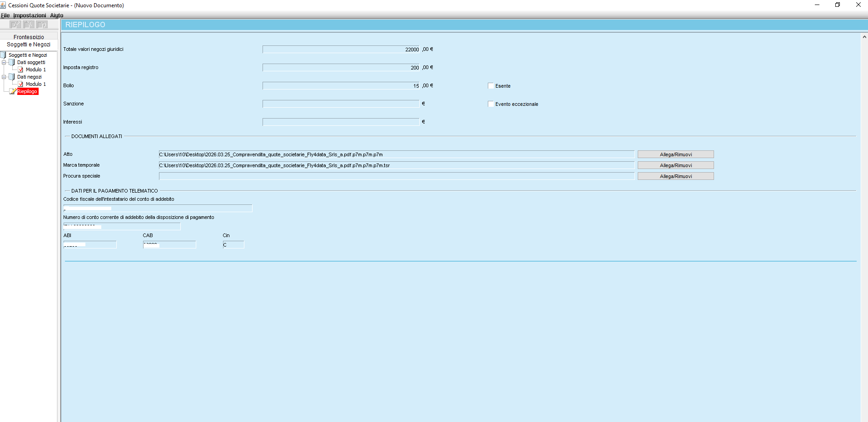The image size is (868, 422).
Task: Click the Sanzione input field
Action: [341, 104]
